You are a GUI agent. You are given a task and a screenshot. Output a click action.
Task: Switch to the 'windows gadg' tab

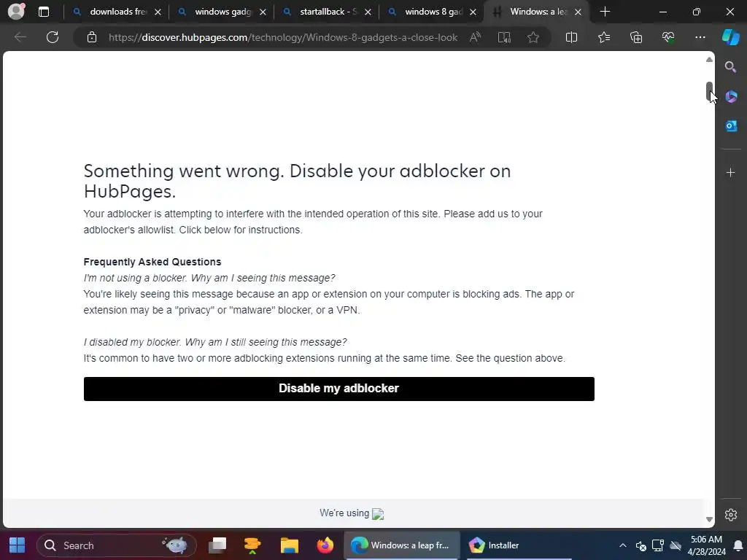tap(223, 12)
